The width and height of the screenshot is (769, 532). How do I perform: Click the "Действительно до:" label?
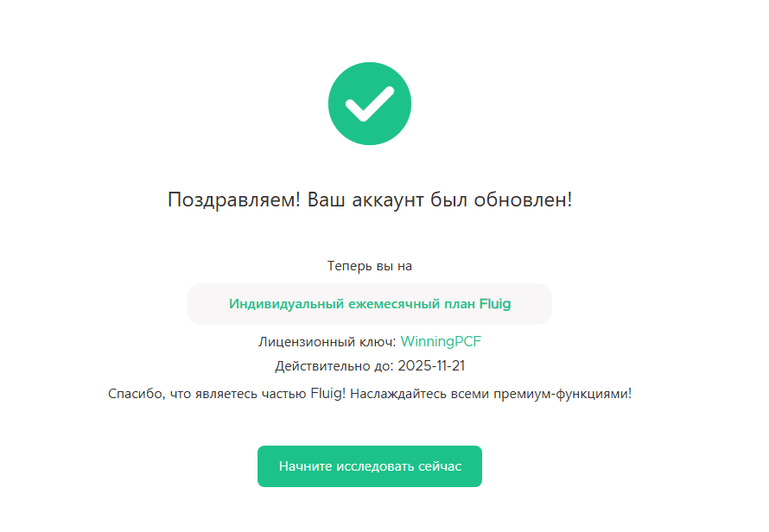tap(334, 365)
